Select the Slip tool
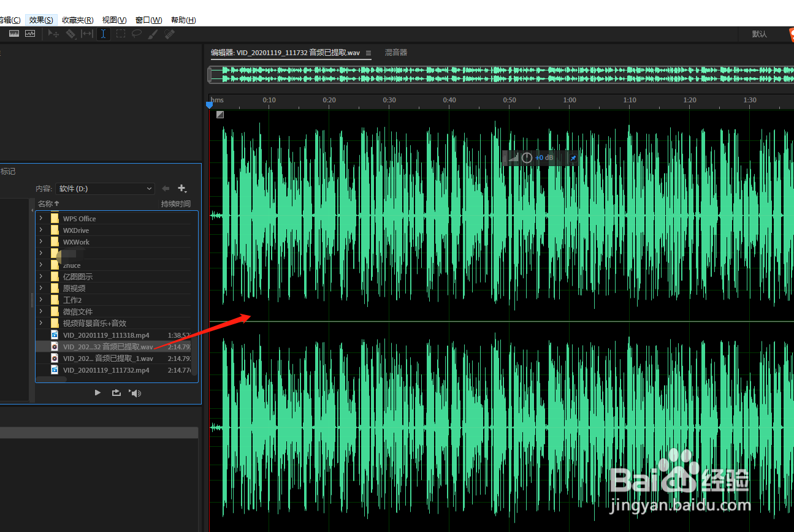 tap(87, 34)
